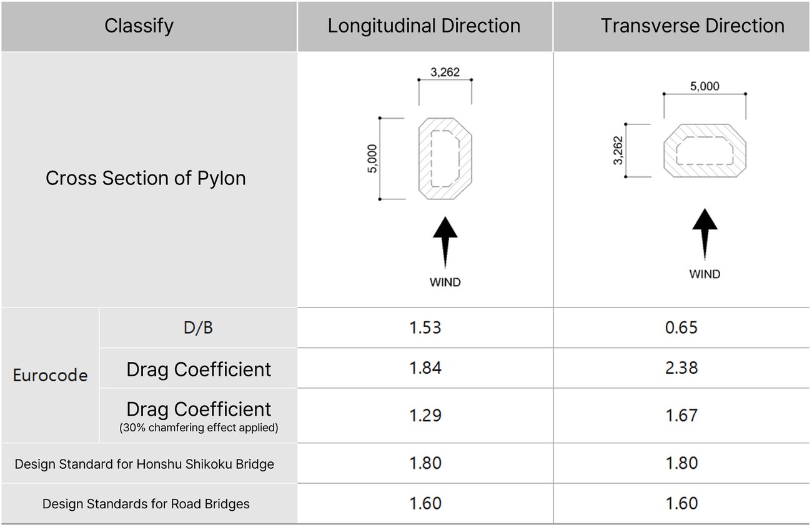The height and width of the screenshot is (527, 812).
Task: Click the D/B value 1.53
Action: (425, 328)
